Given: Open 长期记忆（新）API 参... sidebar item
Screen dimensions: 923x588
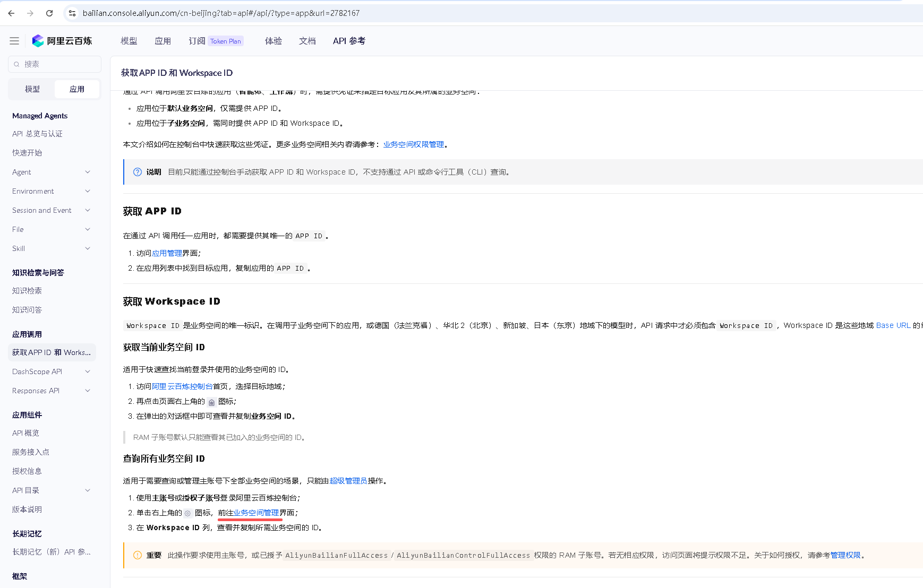Looking at the screenshot, I should pos(52,552).
